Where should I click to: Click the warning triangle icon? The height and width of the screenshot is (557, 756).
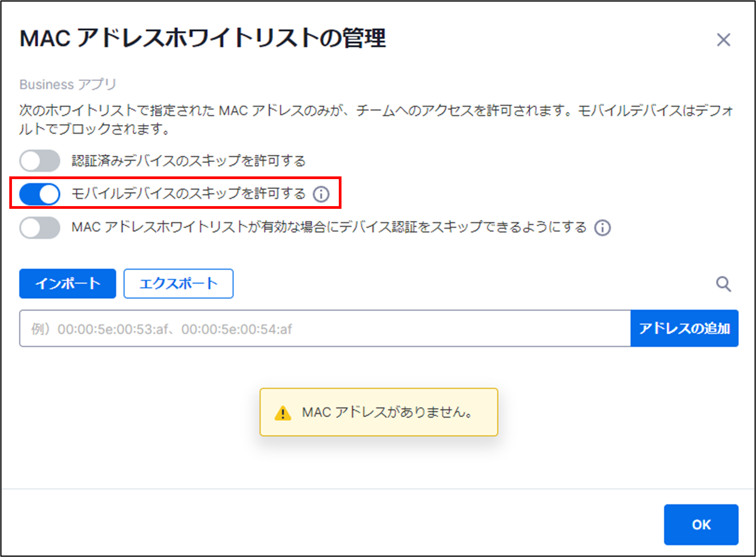[x=283, y=413]
